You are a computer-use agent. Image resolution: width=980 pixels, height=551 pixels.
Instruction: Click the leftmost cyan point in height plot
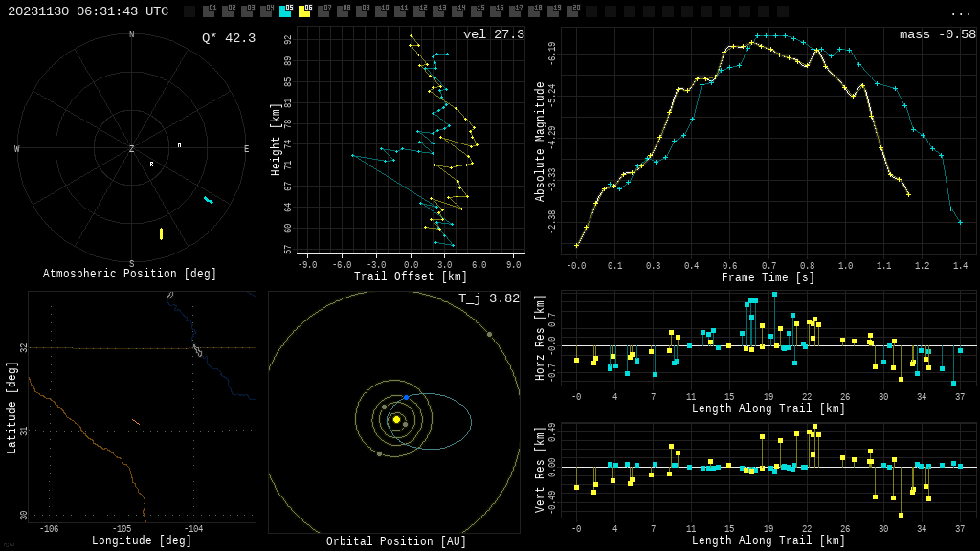point(352,155)
